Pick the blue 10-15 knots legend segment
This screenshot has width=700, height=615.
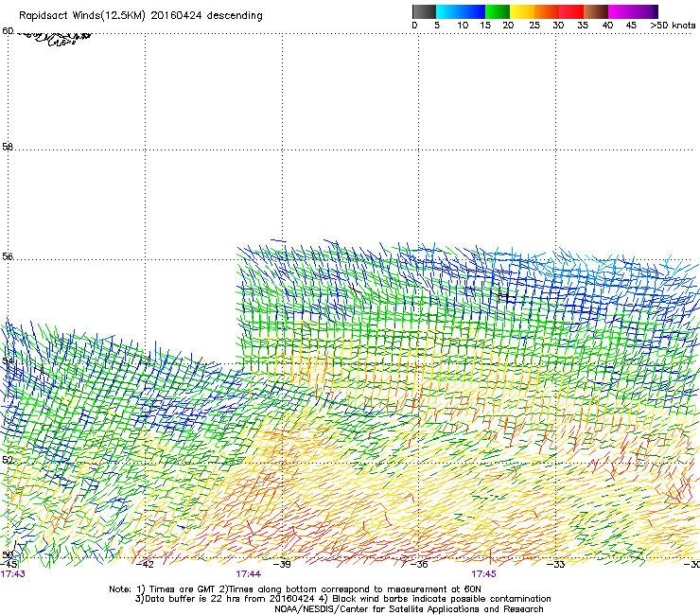[x=473, y=11]
